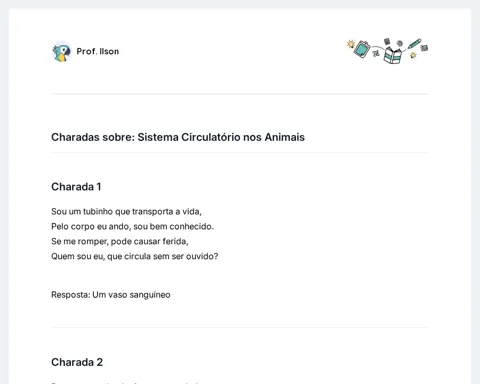The height and width of the screenshot is (384, 480).
Task: Click the squiggle symbol between tablet and book
Action: 376,53
